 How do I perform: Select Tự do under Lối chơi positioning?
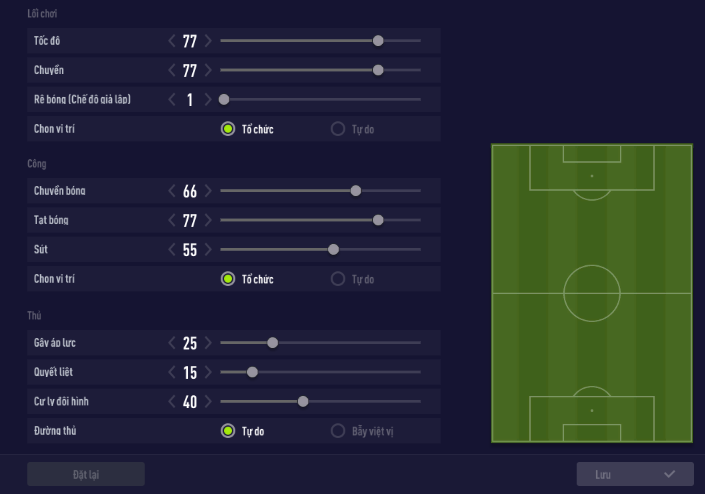(338, 129)
